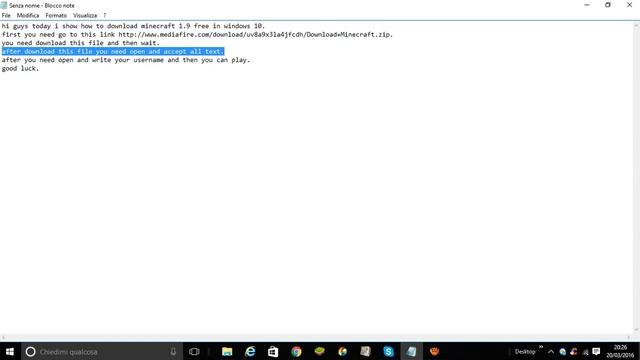Image resolution: width=640 pixels, height=360 pixels.
Task: Click the vertical scrollbar up arrow
Action: (x=636, y=25)
